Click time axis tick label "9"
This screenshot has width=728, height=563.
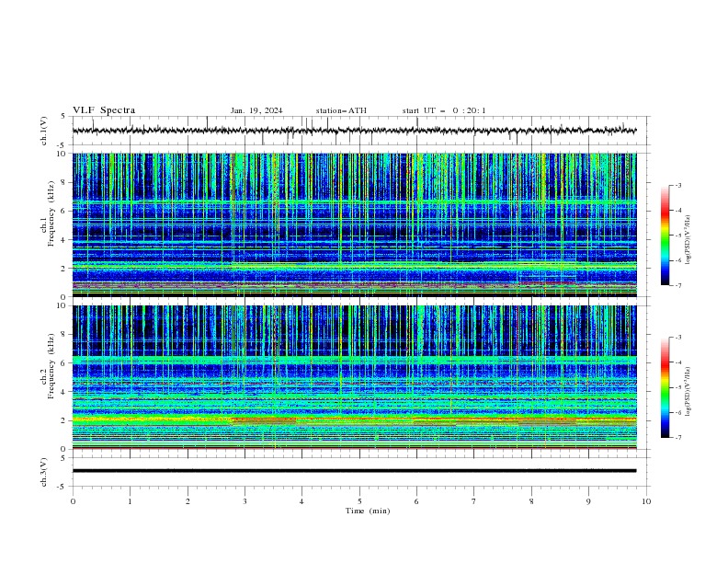pyautogui.click(x=588, y=501)
